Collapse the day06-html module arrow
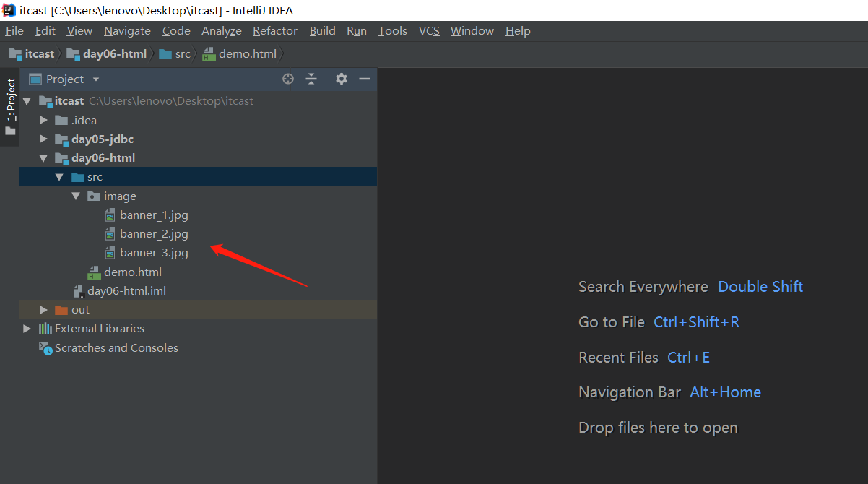 (44, 157)
